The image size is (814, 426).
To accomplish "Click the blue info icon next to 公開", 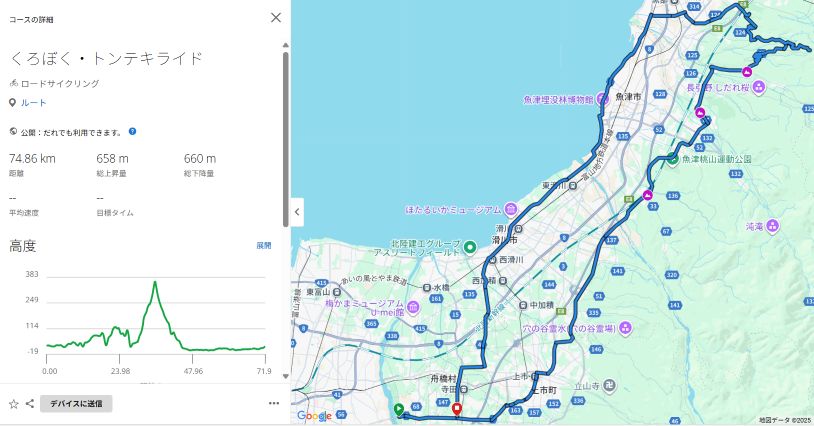I will (132, 131).
